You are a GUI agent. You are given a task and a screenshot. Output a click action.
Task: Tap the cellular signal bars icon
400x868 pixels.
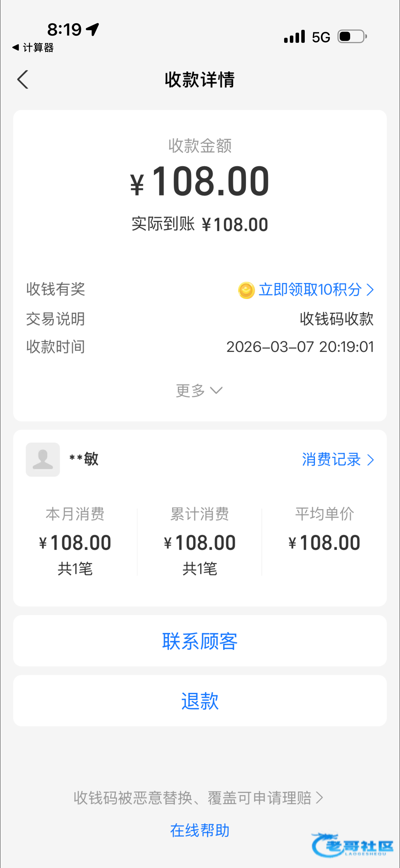(x=294, y=36)
